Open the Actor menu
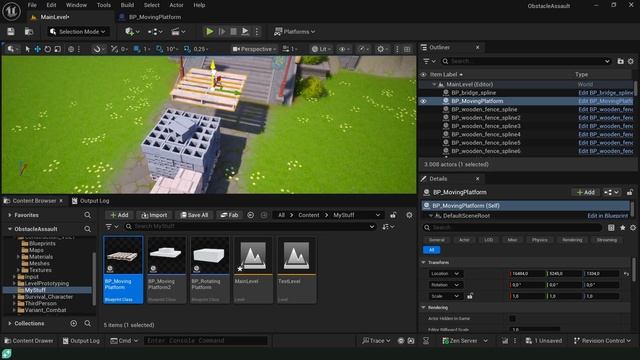Viewport: 640px width, 360px height. point(176,5)
